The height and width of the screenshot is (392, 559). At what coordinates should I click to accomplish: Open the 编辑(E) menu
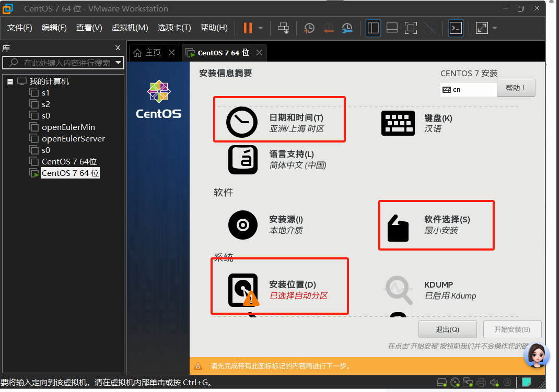[x=54, y=28]
